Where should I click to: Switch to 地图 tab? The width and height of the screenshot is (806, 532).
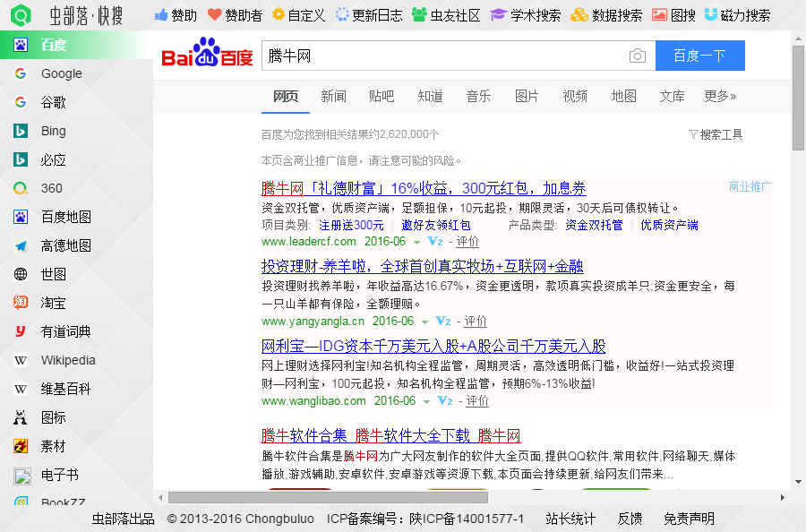coord(623,96)
